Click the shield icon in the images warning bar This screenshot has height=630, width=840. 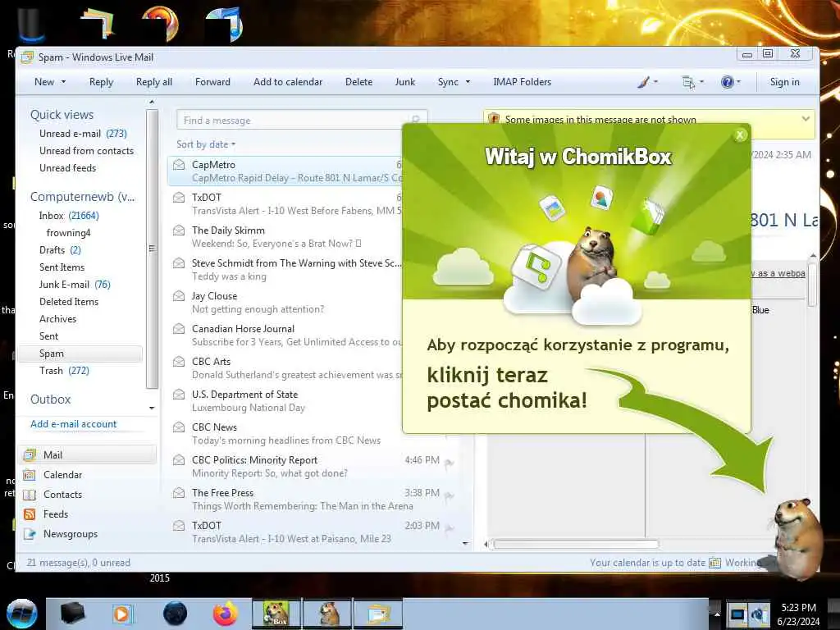tap(493, 118)
